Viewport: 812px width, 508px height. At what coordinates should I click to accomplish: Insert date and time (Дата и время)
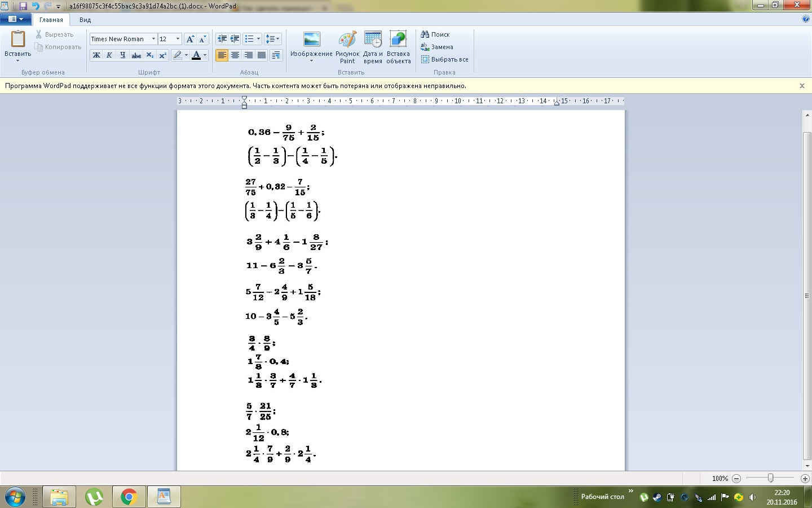(x=373, y=47)
